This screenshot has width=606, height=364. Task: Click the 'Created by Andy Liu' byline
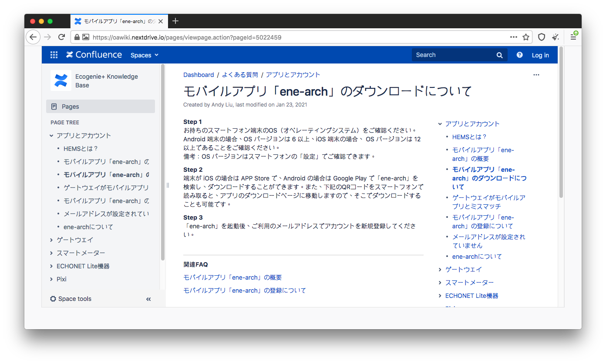(x=245, y=105)
